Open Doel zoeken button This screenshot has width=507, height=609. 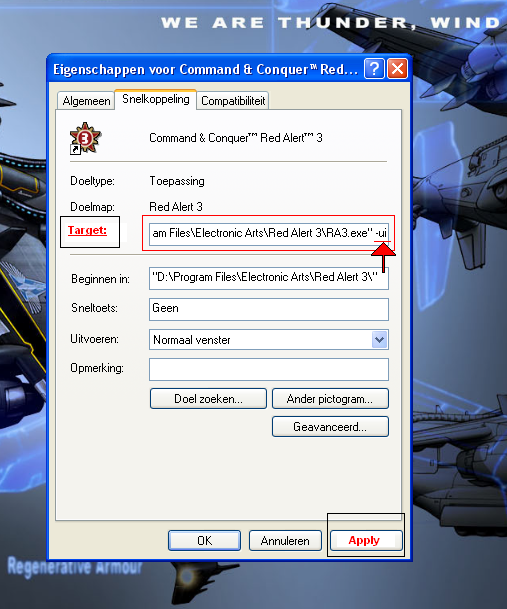pos(208,398)
